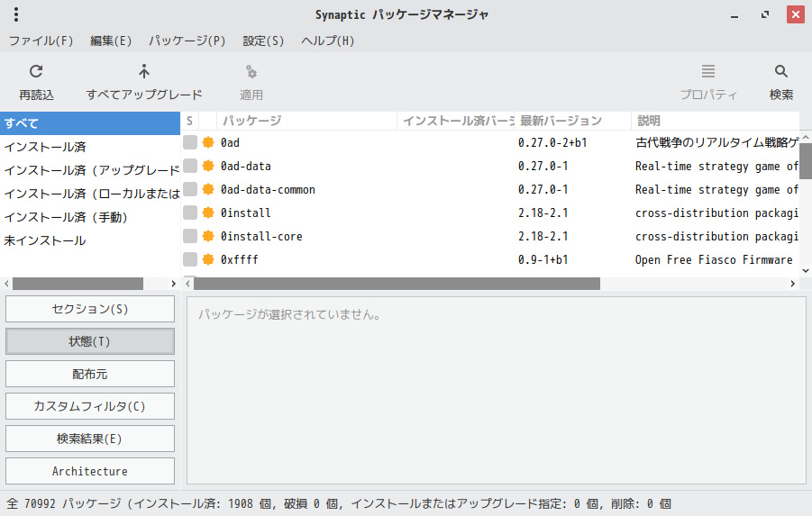Open Properties (プロパティ) from the toolbar

tap(708, 72)
